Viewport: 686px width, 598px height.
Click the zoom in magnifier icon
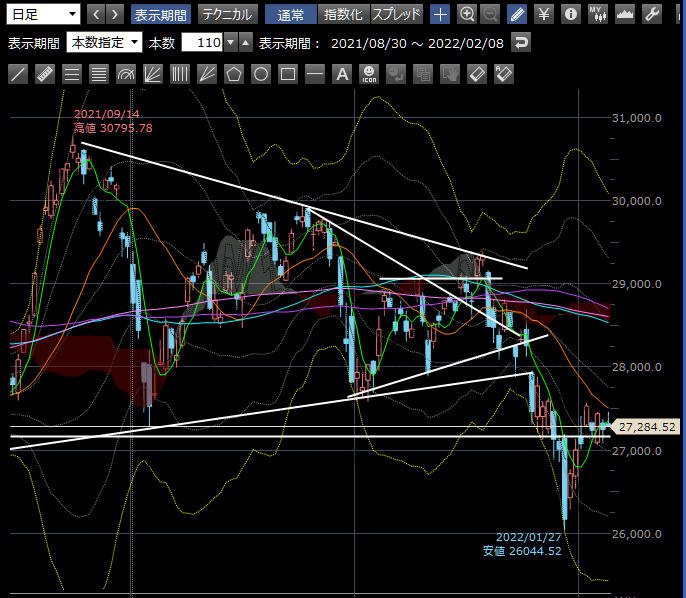pos(466,14)
